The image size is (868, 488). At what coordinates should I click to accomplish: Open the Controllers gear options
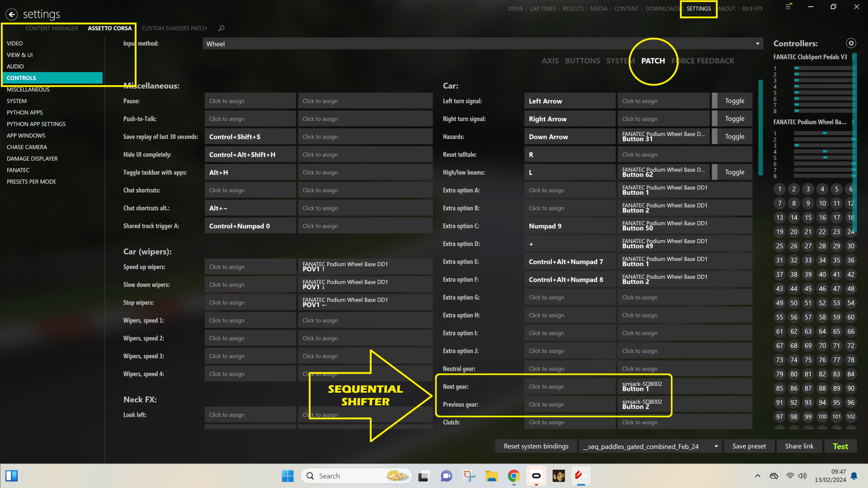tap(851, 43)
